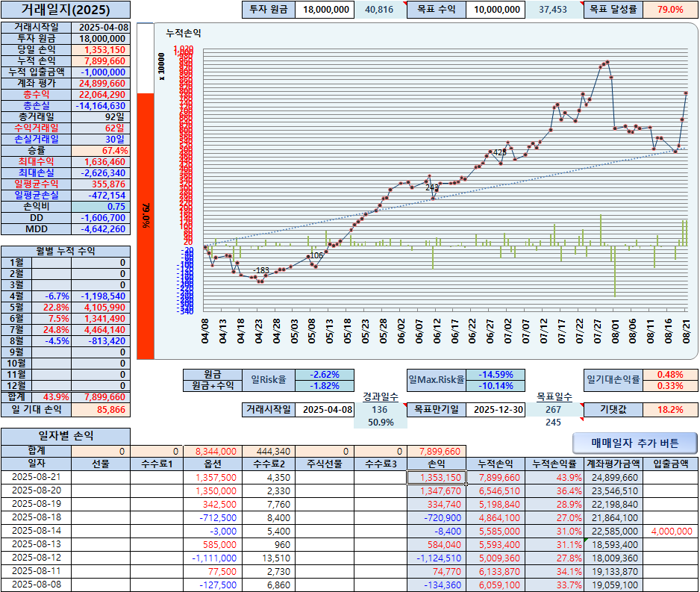Select the 합계 수수료2 total 444,340
700x592 pixels.
pos(269,452)
